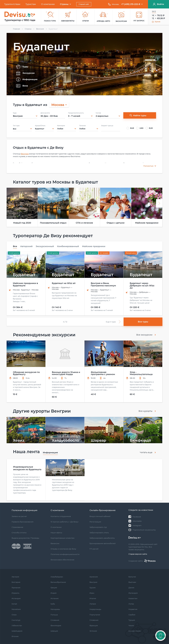The width and height of the screenshot is (169, 644).
Task: Select USD currency radio button
Action: point(137,128)
